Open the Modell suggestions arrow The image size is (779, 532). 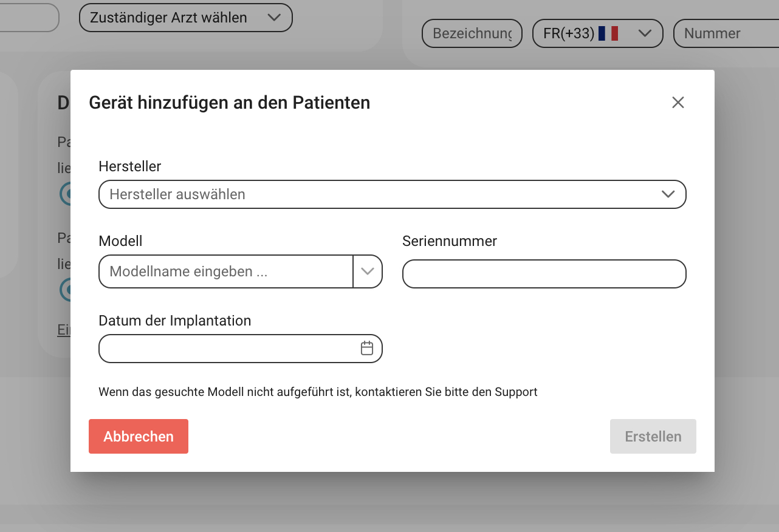[x=368, y=271]
